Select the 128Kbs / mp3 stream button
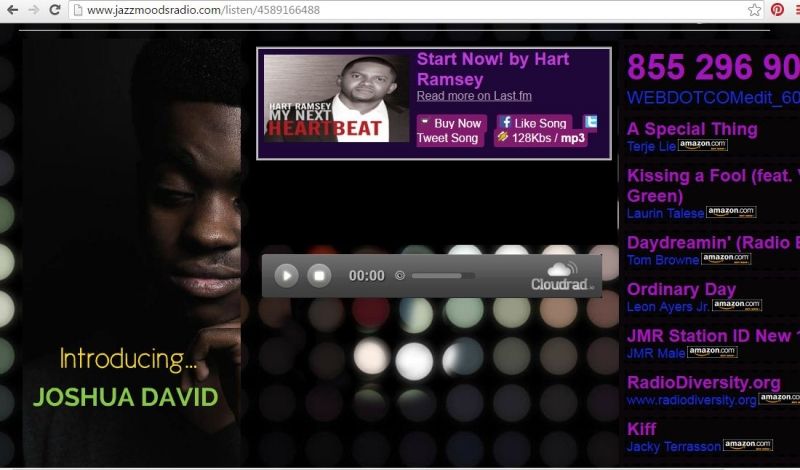 pyautogui.click(x=541, y=138)
